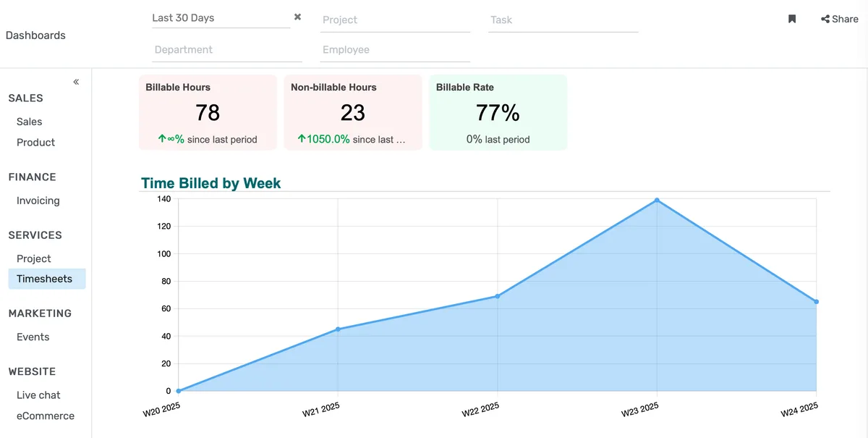
Task: Bookmark the current dashboard view
Action: pos(791,19)
